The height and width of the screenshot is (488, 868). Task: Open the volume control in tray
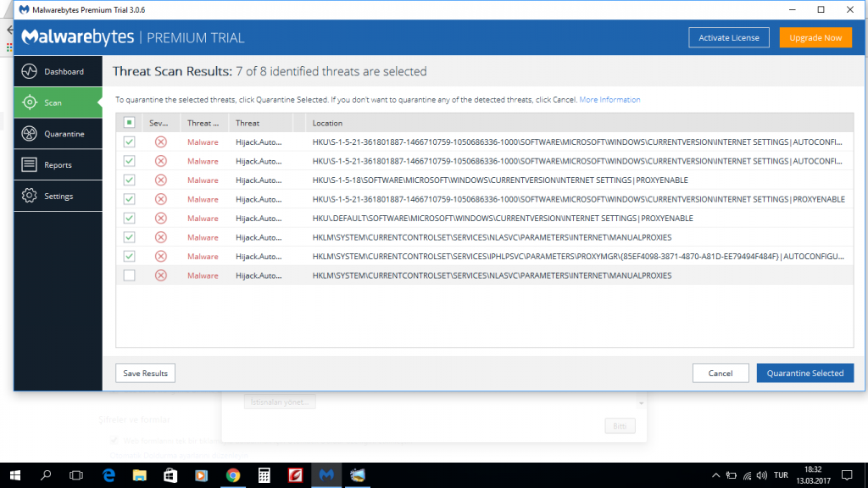pos(762,475)
